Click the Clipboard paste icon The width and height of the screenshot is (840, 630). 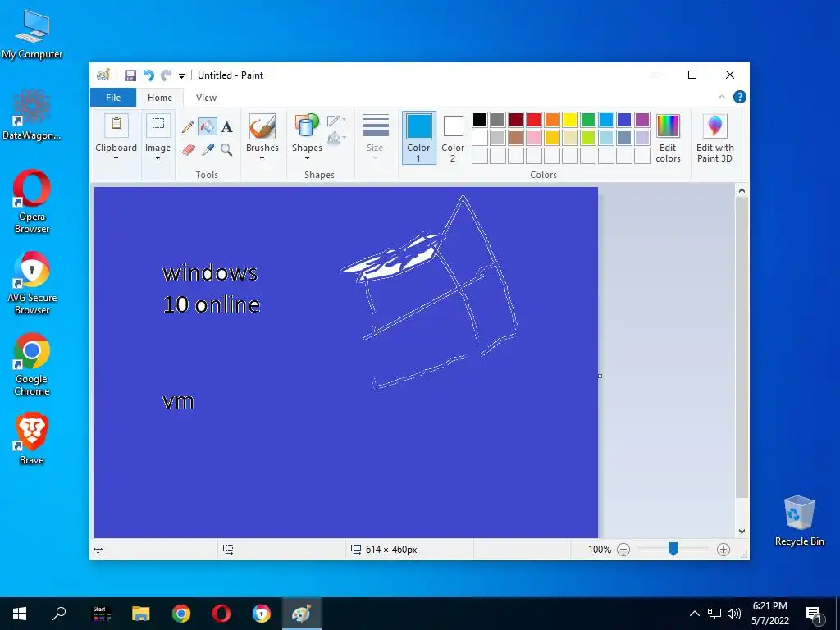click(116, 125)
